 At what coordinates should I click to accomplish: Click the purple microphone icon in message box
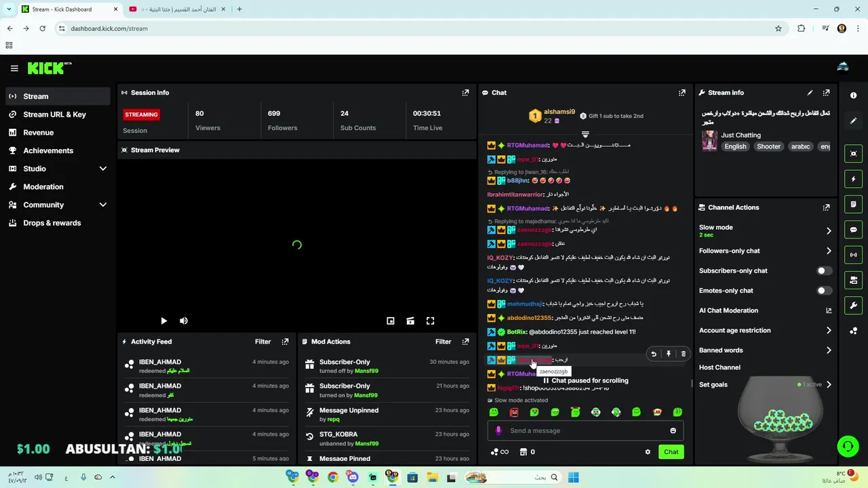pyautogui.click(x=498, y=430)
